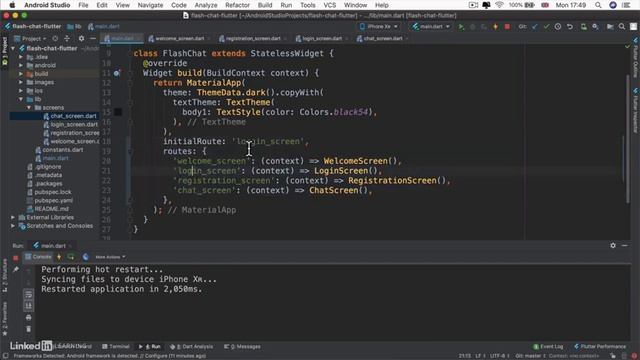
Task: Collapse the flash-chat-flutter root folder
Action: (13, 48)
